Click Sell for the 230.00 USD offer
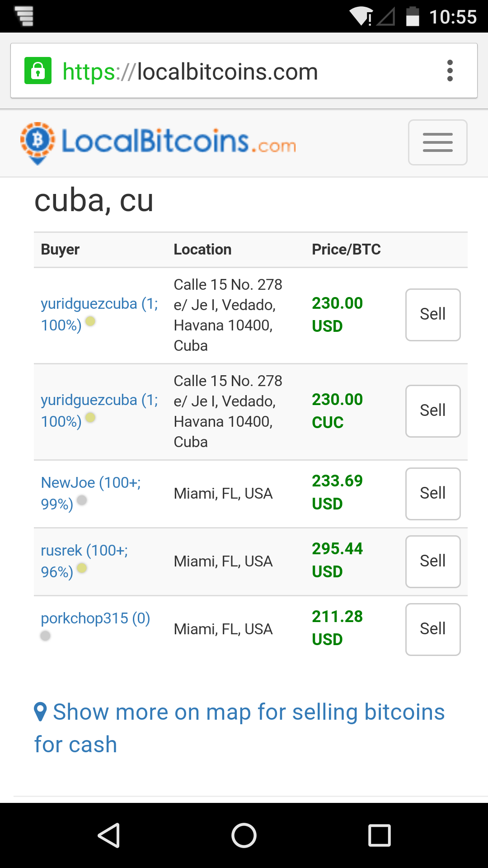Image resolution: width=488 pixels, height=868 pixels. (x=433, y=315)
